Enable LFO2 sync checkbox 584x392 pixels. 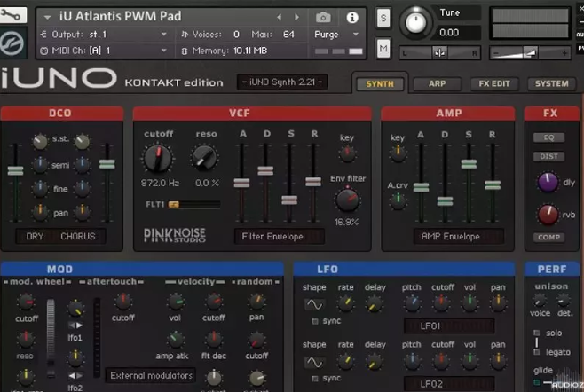tap(315, 379)
